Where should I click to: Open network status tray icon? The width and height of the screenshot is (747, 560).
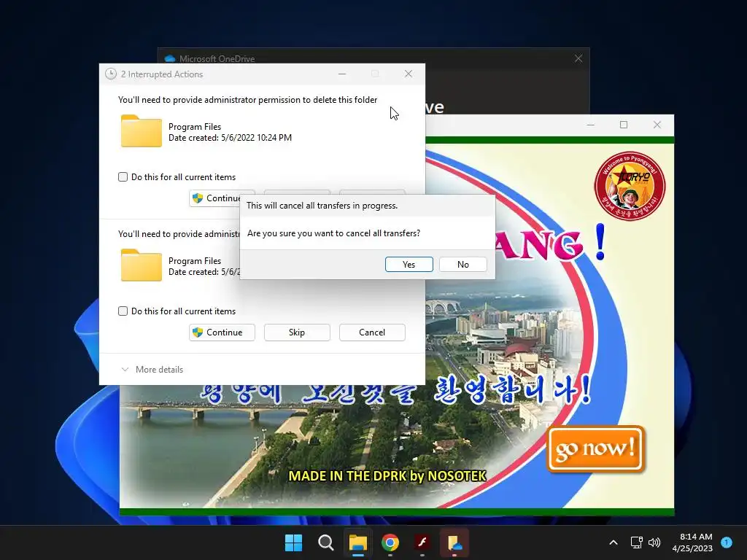636,542
